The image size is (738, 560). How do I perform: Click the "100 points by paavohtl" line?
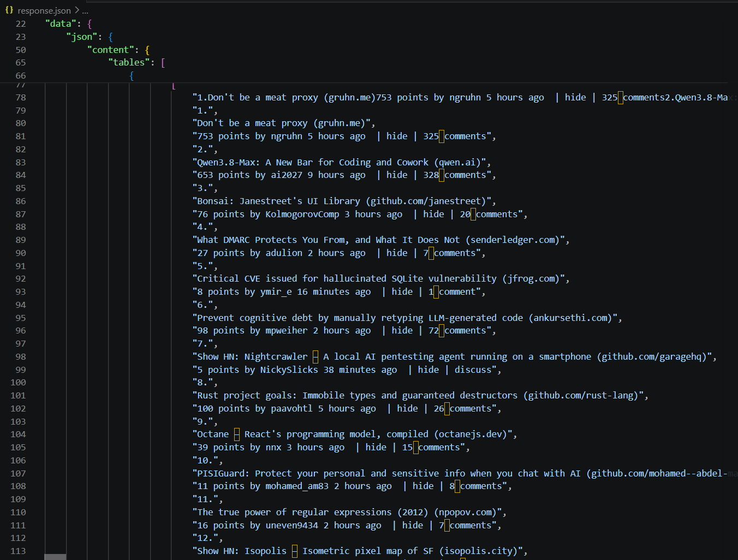[347, 409]
